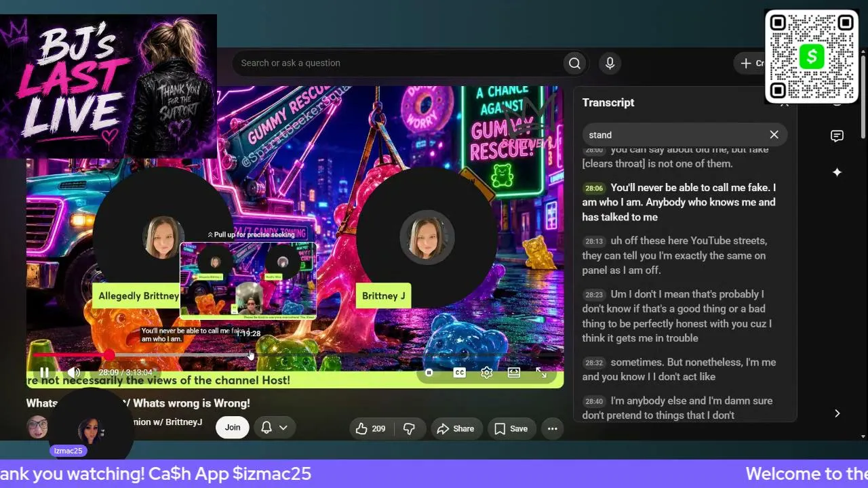Click the Izmac25 webcam label

pos(68,451)
